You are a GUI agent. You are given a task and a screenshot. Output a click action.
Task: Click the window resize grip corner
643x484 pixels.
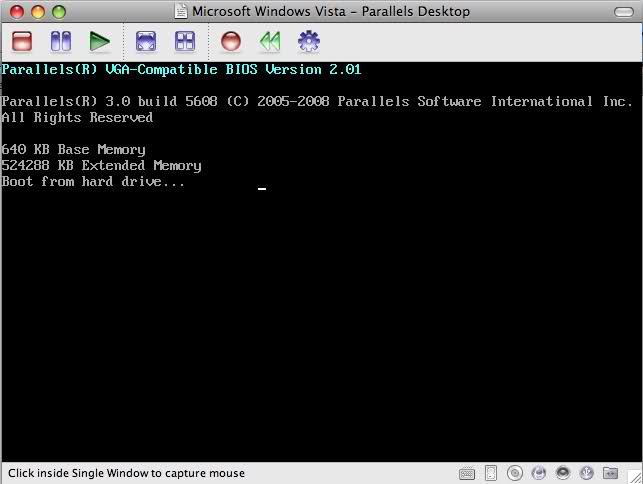[x=636, y=477]
